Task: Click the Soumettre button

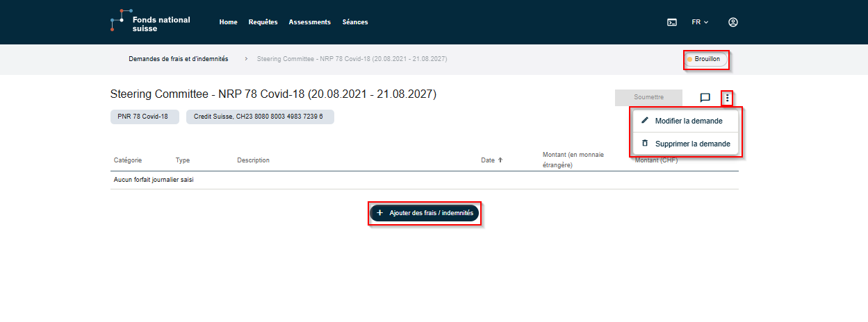Action: pos(648,98)
